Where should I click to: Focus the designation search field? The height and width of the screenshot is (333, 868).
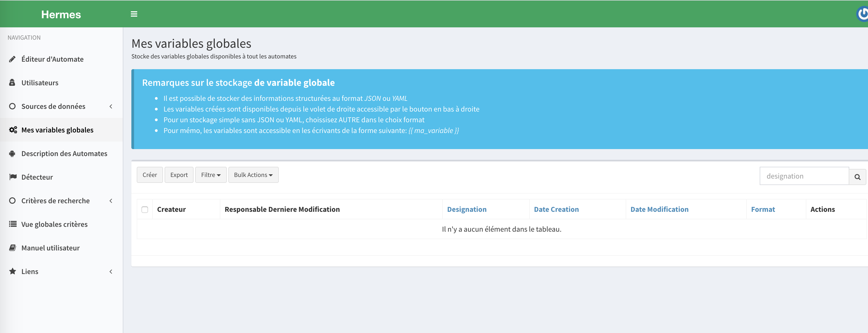(x=804, y=176)
